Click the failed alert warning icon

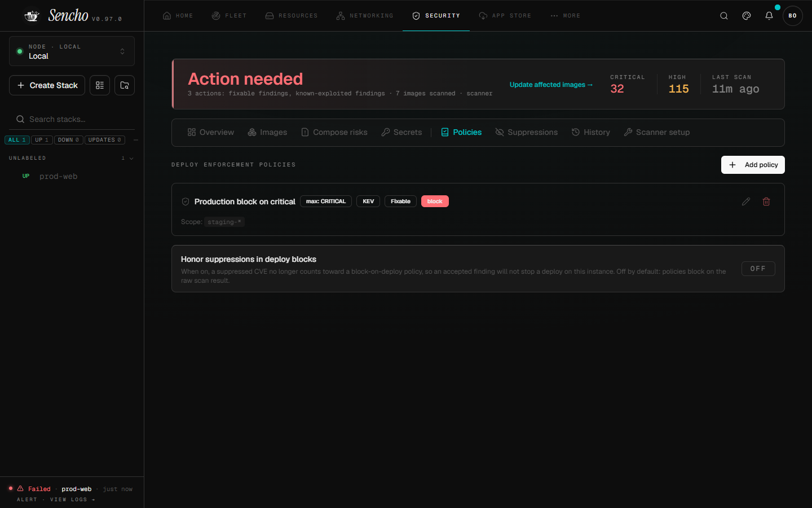(x=20, y=489)
